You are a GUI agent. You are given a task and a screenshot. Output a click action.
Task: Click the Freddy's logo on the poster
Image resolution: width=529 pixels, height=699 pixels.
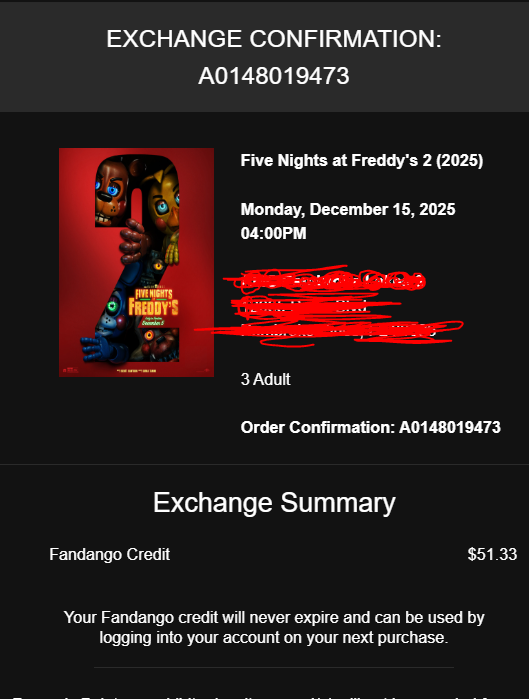tap(153, 303)
